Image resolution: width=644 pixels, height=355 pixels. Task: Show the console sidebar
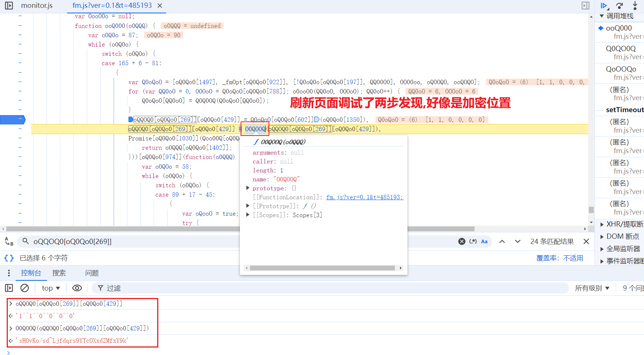(x=9, y=288)
